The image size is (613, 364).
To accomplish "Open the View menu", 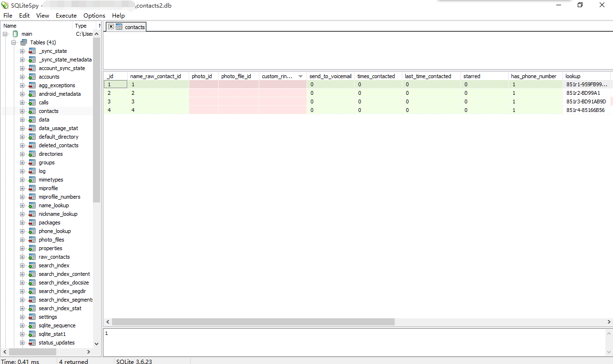I will click(x=42, y=16).
